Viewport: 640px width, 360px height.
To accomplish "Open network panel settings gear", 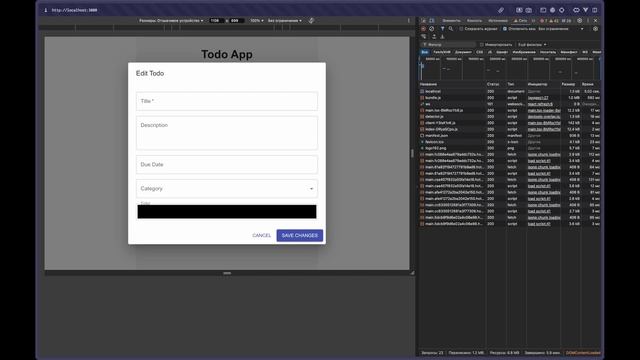I will click(x=596, y=29).
